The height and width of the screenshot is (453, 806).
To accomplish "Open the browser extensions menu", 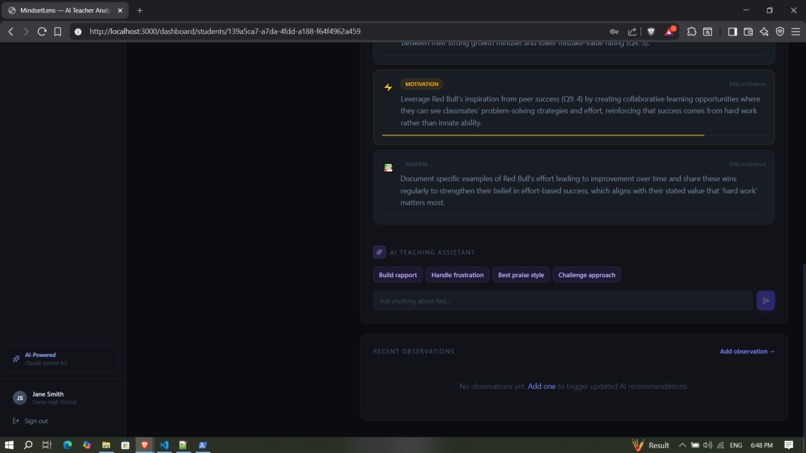I will click(691, 31).
